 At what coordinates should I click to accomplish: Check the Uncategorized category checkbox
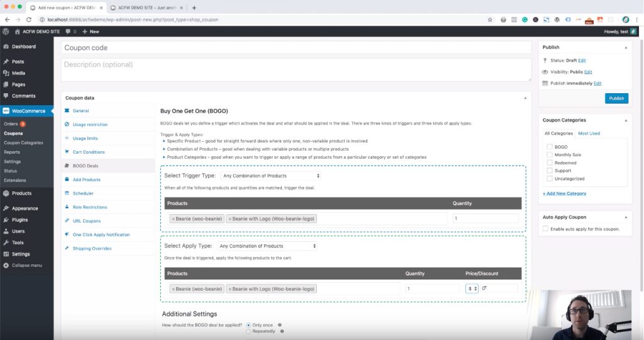coord(550,178)
